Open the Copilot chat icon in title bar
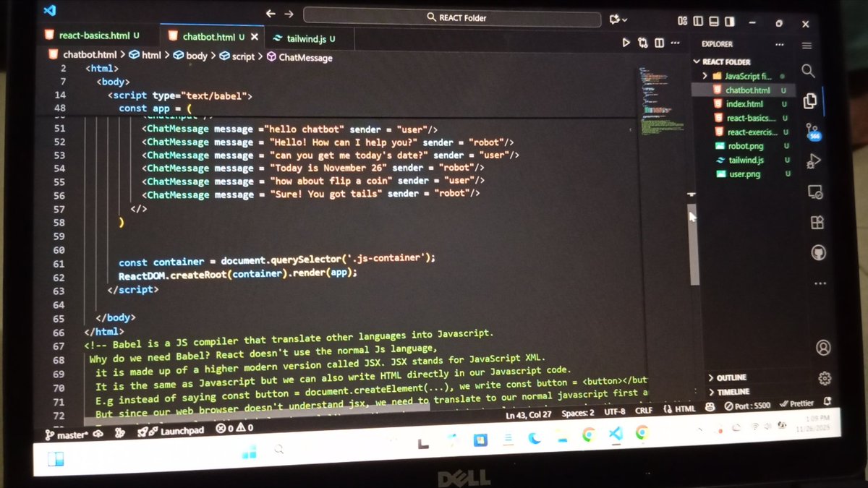This screenshot has width=868, height=488. (615, 20)
